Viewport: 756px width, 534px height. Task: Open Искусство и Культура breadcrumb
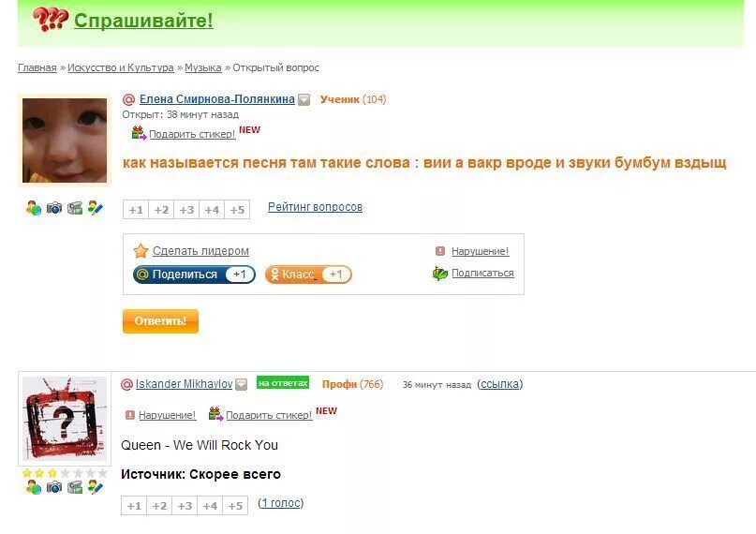click(x=121, y=67)
